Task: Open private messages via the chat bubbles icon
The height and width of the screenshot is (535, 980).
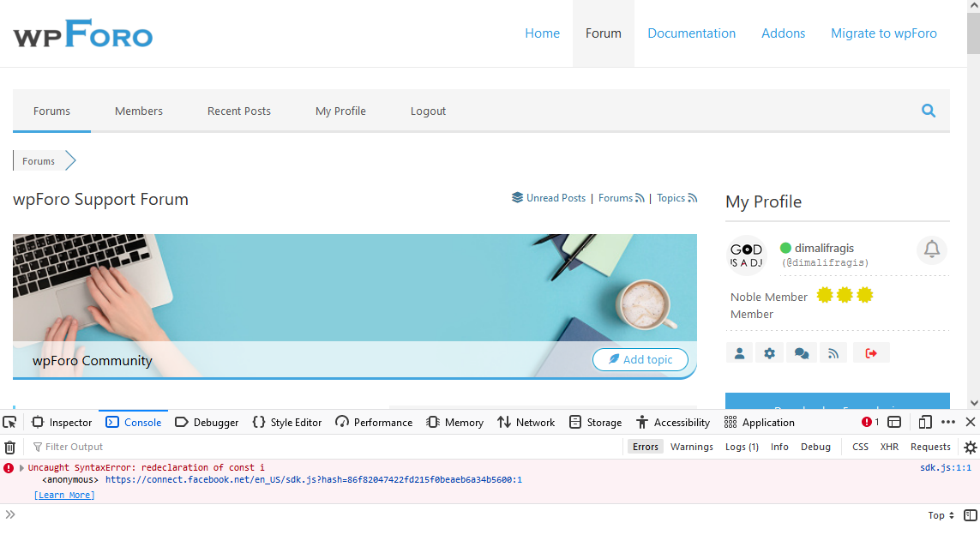Action: tap(801, 352)
